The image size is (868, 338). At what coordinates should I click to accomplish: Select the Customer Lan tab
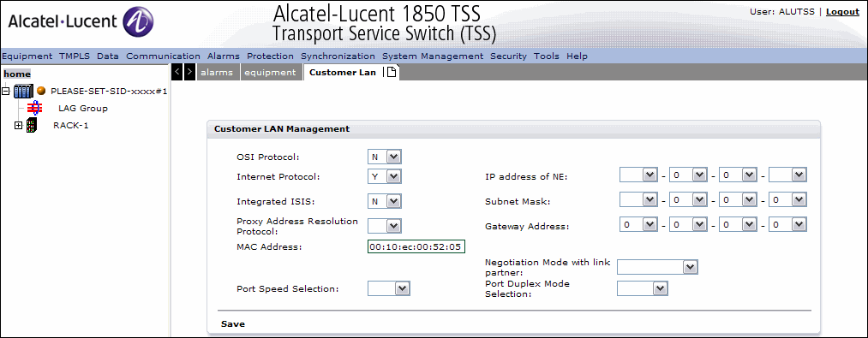pos(343,73)
